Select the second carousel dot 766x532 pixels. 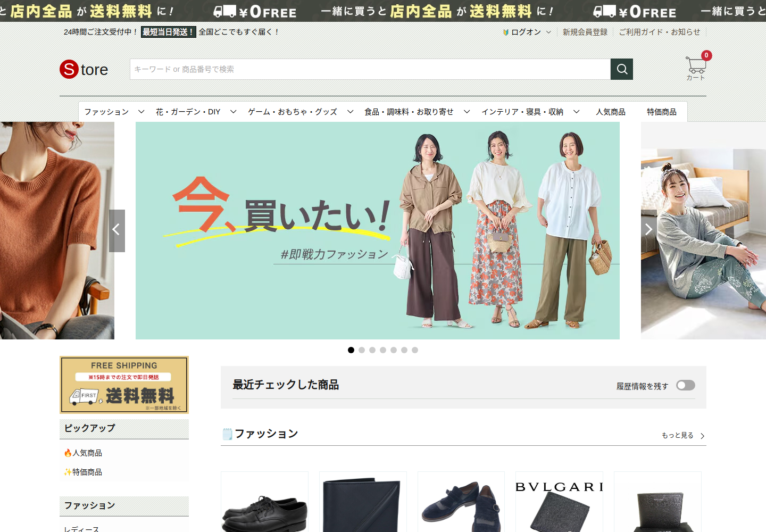coord(362,350)
